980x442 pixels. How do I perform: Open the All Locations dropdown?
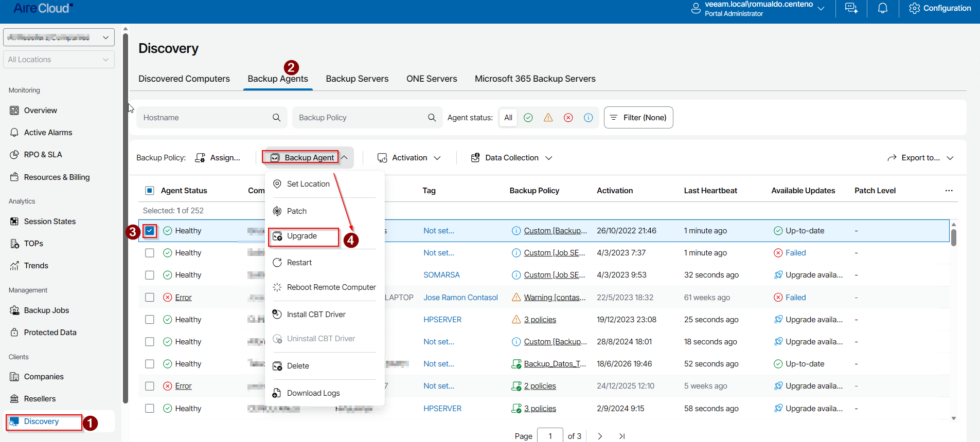point(59,60)
